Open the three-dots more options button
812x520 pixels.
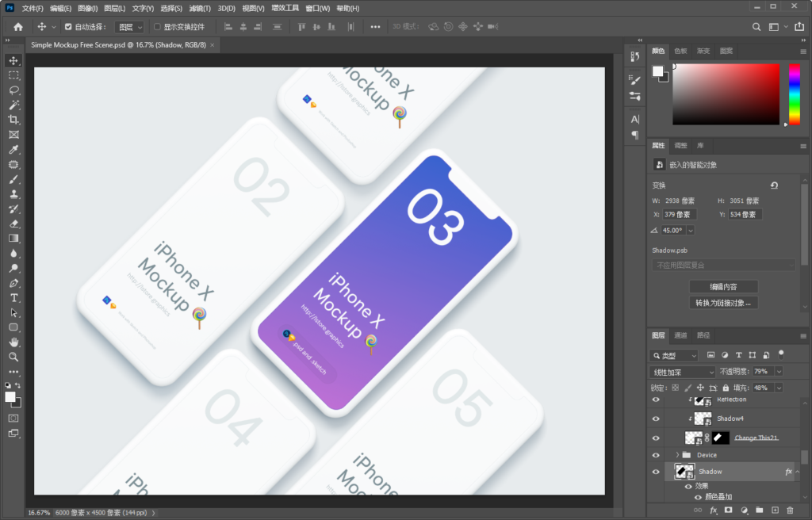point(375,27)
